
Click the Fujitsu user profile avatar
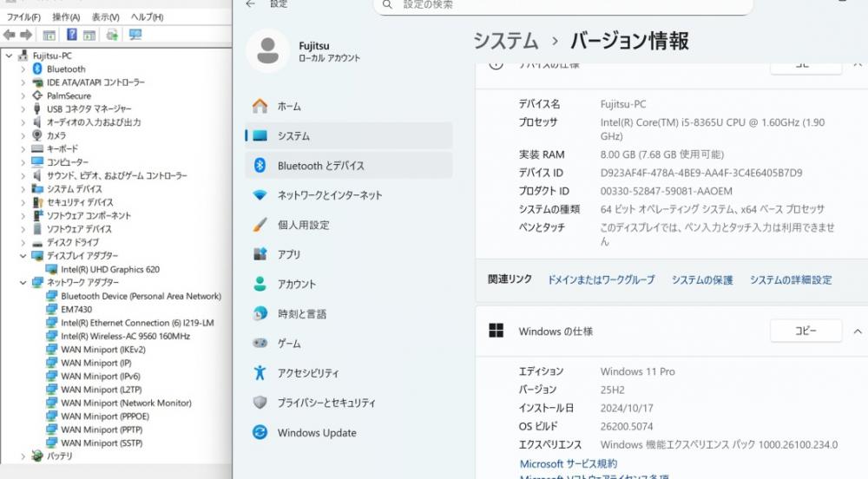coord(267,51)
